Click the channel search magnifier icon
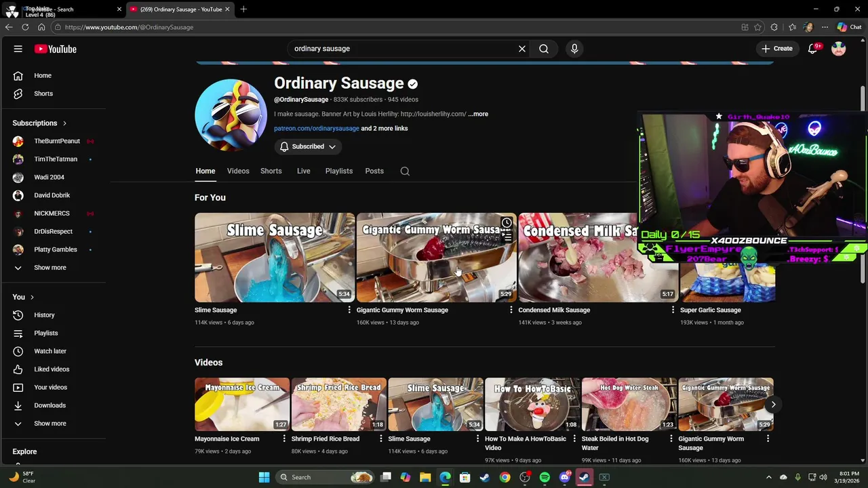 405,171
